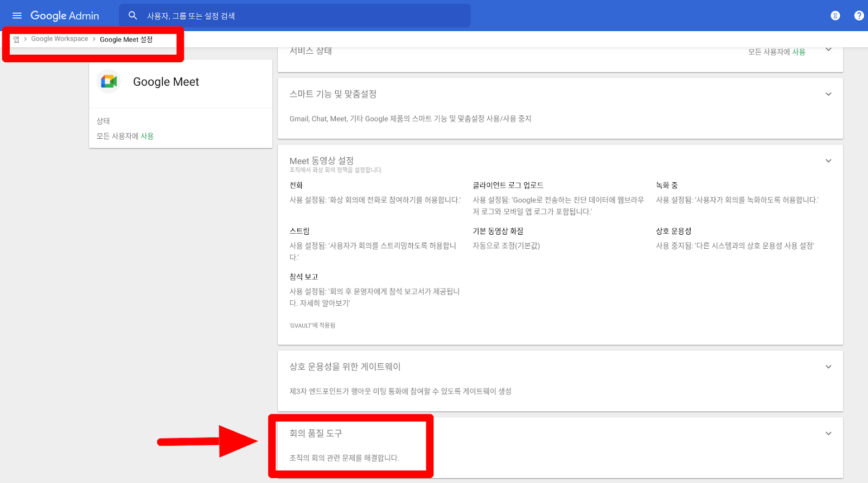Expand the 회의 품질 도구 chevron
The image size is (868, 483).
point(828,434)
